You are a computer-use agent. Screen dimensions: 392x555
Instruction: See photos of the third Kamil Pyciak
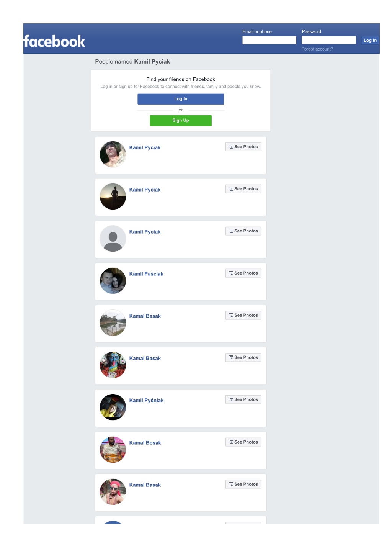243,231
